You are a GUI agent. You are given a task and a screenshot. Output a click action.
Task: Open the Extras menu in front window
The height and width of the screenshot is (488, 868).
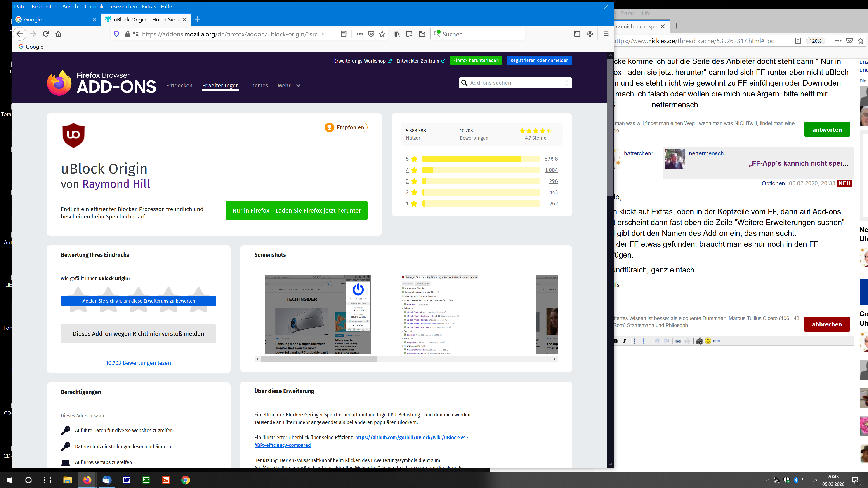[x=149, y=6]
